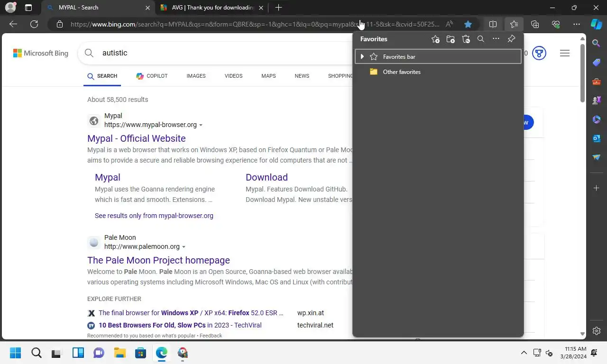Search favorites using magnifier icon
This screenshot has width=607, height=364.
point(481,39)
